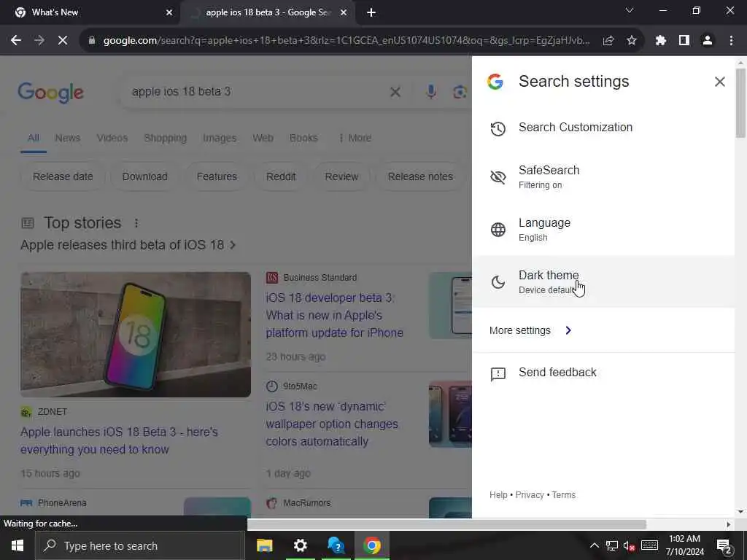Click the history clock icon for Search Customization
This screenshot has height=560, width=747.
pyautogui.click(x=498, y=128)
